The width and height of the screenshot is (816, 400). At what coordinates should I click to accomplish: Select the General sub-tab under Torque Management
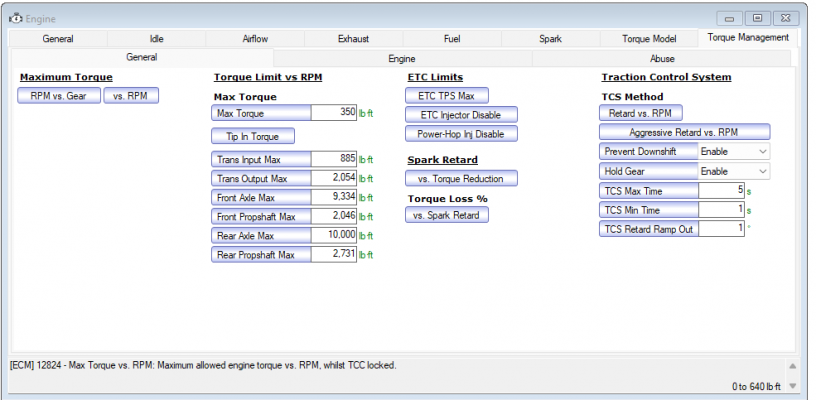pos(142,57)
